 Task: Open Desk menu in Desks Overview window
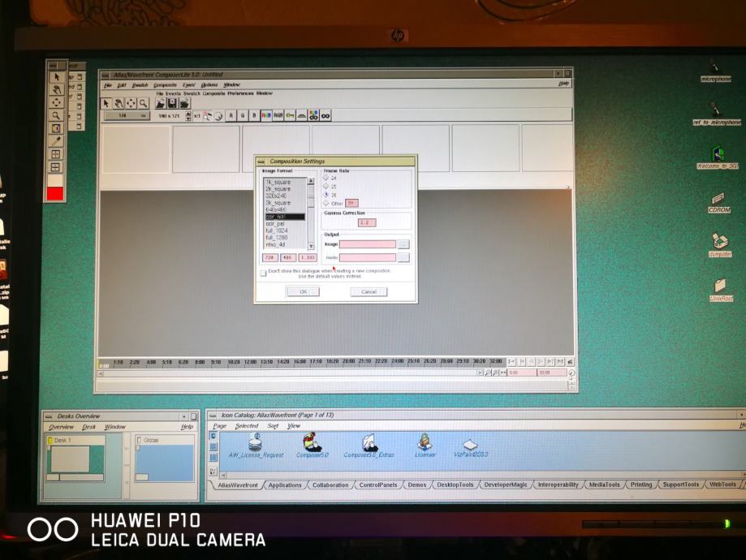(89, 427)
